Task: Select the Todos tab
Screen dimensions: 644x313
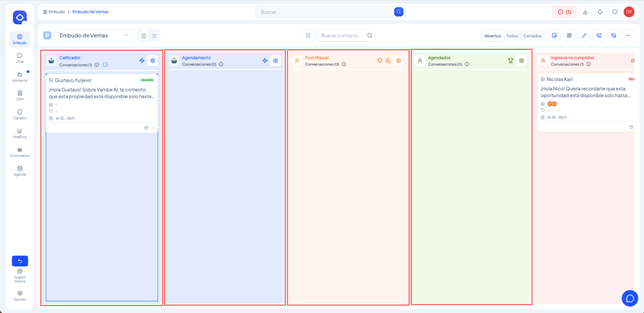Action: pyautogui.click(x=512, y=36)
